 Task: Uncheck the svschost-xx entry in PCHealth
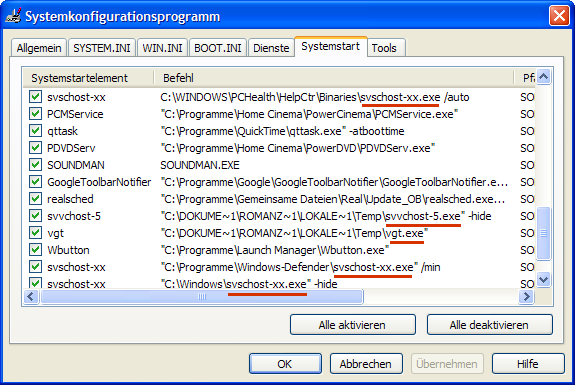click(x=36, y=97)
